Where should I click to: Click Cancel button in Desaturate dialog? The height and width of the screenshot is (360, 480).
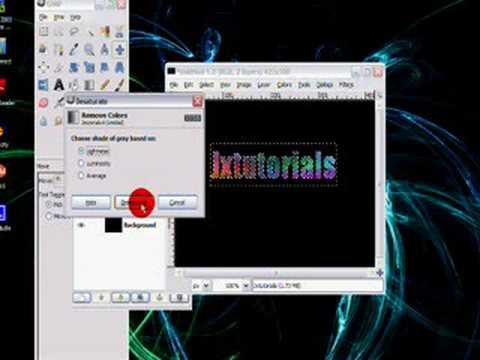[177, 202]
